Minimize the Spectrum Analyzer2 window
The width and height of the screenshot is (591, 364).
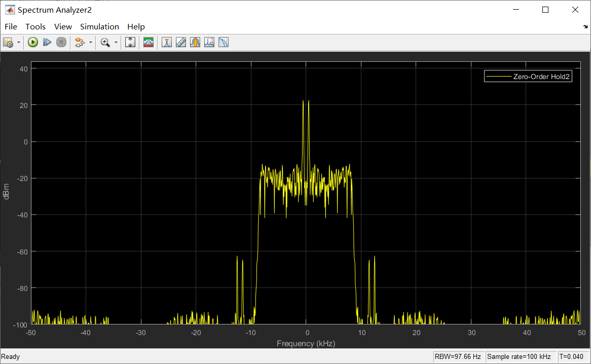516,10
